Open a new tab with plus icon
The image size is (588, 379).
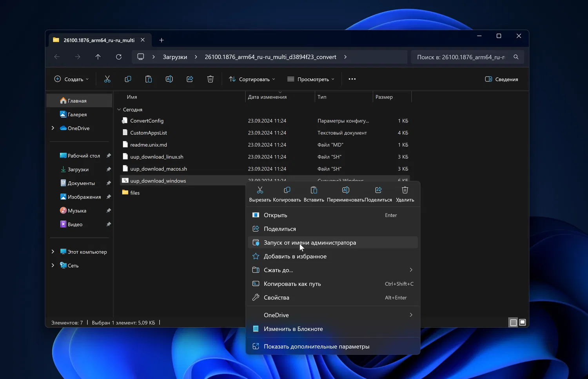point(162,40)
